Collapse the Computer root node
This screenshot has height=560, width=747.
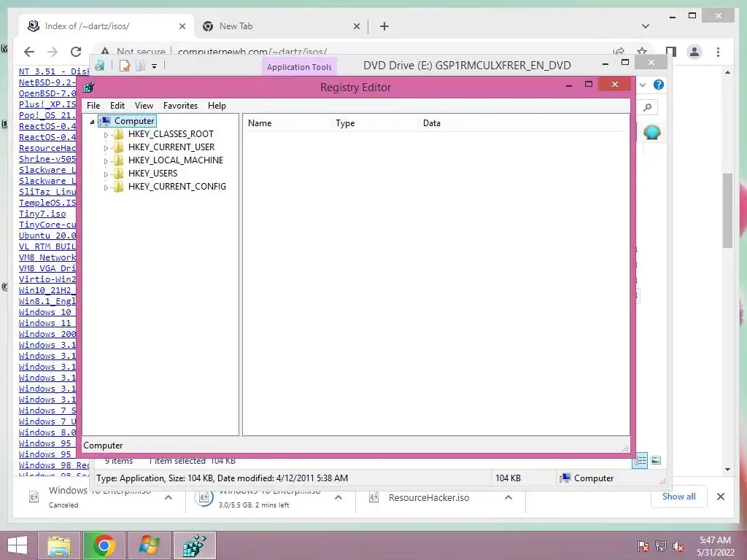tap(92, 122)
